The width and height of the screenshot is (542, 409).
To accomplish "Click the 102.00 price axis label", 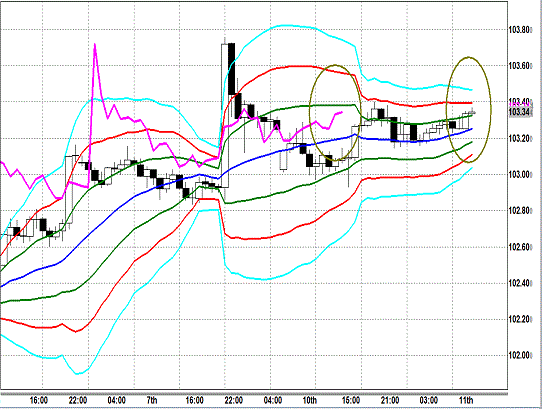I will (520, 355).
